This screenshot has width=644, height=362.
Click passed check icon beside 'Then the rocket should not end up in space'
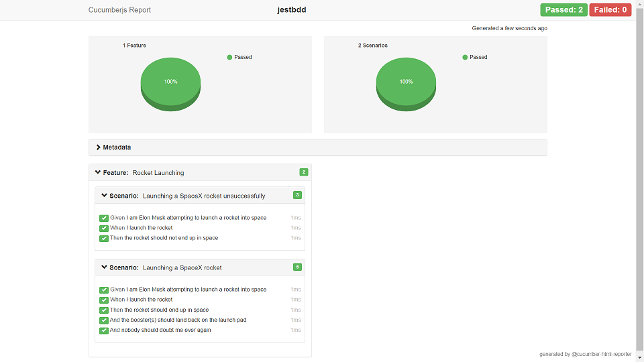104,239
